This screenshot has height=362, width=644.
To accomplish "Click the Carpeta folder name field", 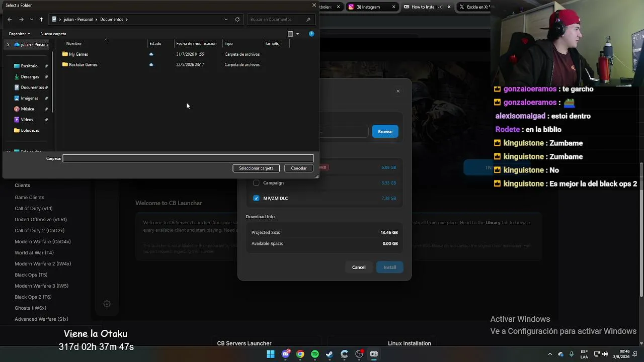I will pos(188,158).
